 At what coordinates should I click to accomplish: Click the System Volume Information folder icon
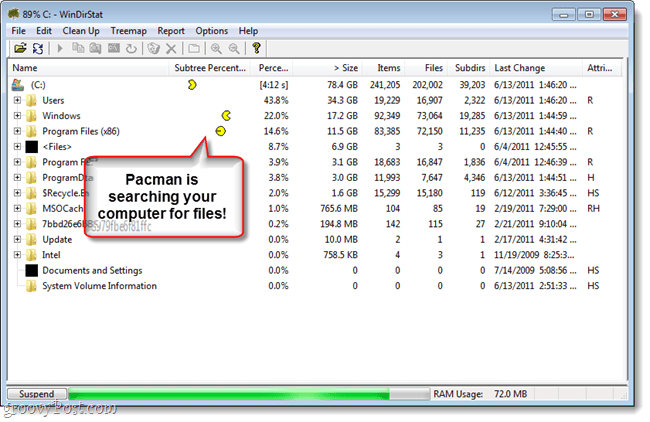tap(32, 286)
